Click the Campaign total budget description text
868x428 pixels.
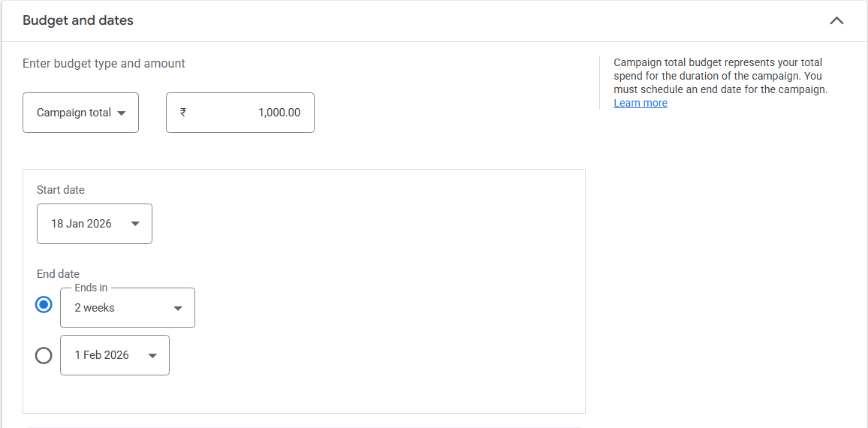(x=721, y=76)
